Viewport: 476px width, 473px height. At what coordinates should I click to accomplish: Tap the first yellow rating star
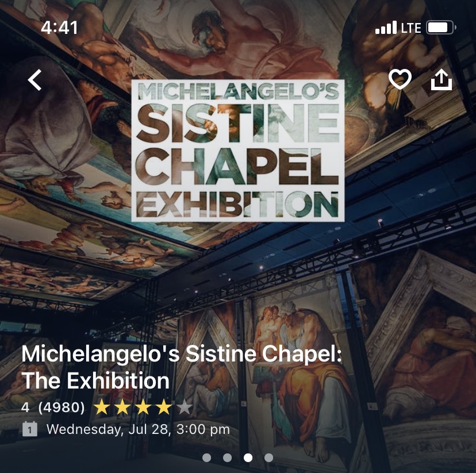click(x=102, y=407)
